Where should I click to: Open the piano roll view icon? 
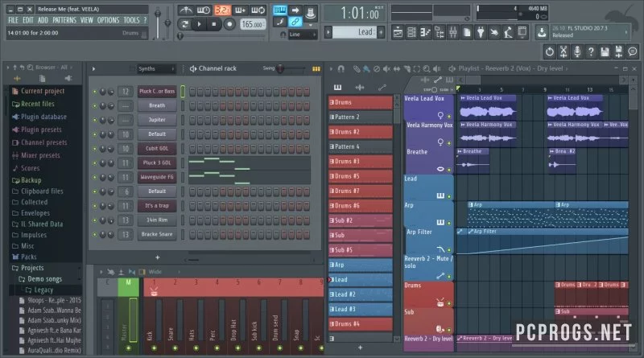pos(425,32)
